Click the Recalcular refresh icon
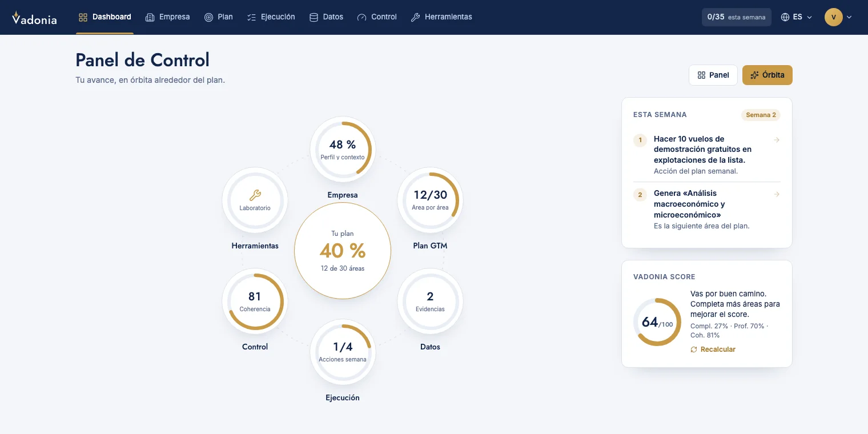Screen dimensions: 868x434 click(694, 349)
